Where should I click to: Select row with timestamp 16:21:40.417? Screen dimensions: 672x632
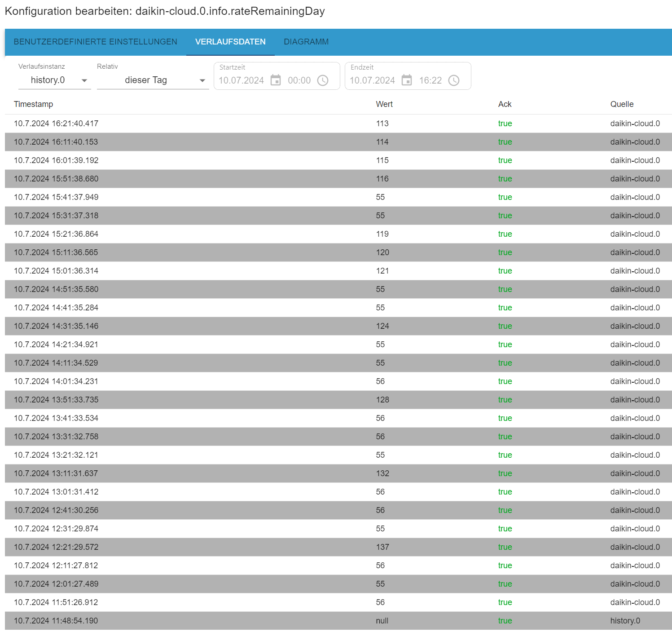coord(338,124)
